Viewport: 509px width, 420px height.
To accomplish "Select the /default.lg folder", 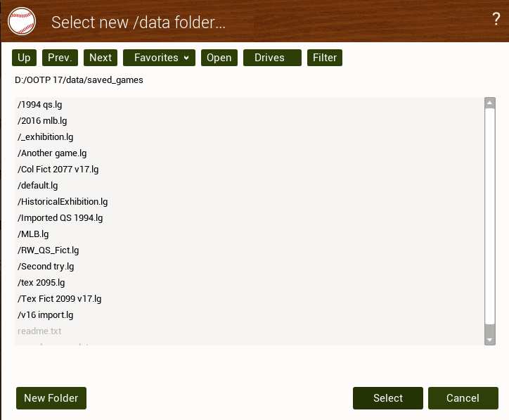I will pyautogui.click(x=250, y=186).
